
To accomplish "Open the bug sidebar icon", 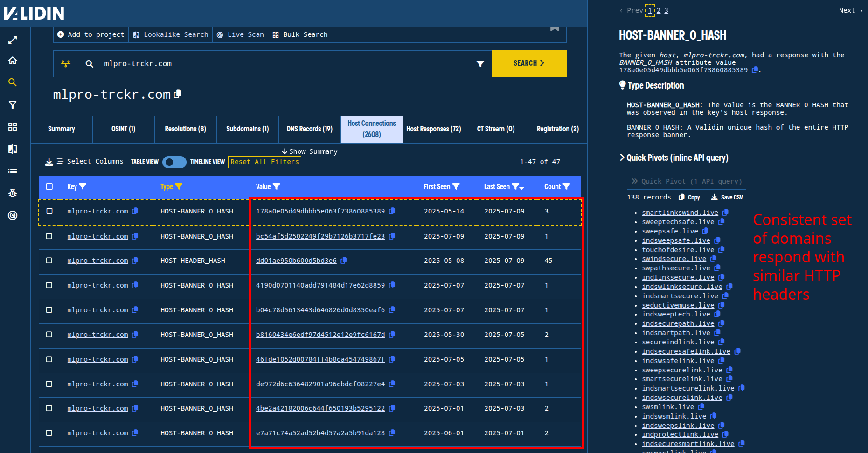I will (x=13, y=193).
